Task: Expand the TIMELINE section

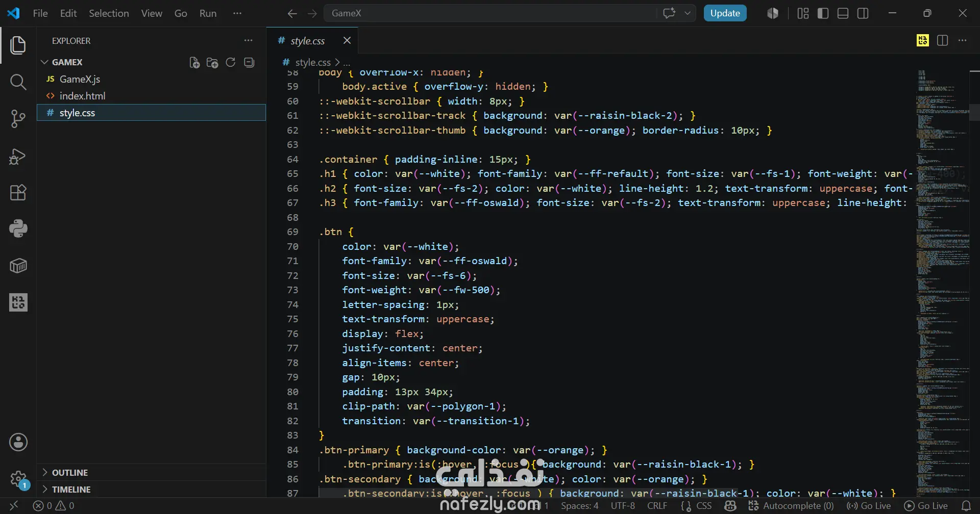Action: point(71,490)
